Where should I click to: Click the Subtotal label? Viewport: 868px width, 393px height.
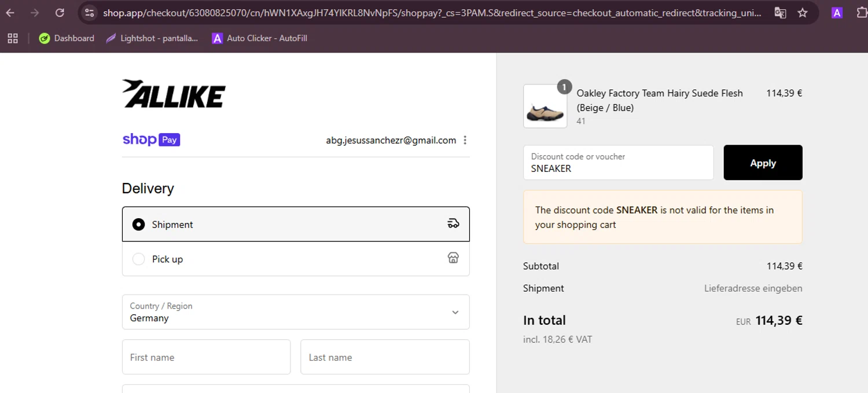click(x=541, y=266)
